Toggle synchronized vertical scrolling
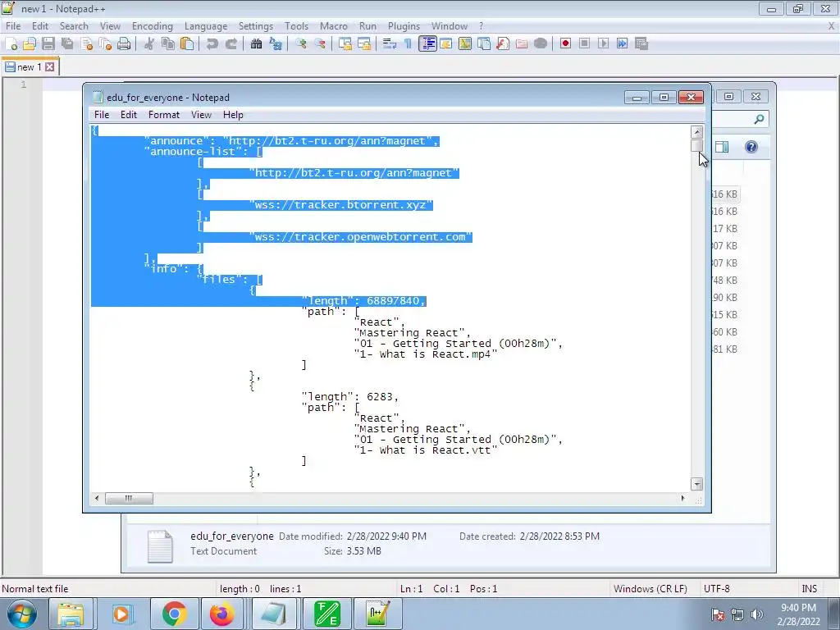This screenshot has height=630, width=840. tap(345, 44)
